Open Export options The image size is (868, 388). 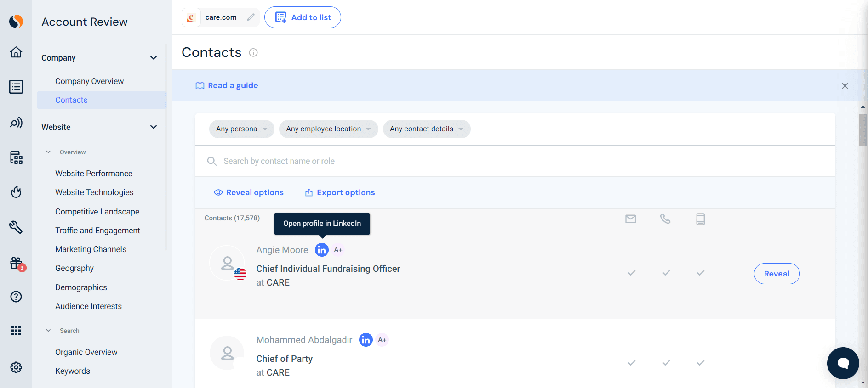340,193
